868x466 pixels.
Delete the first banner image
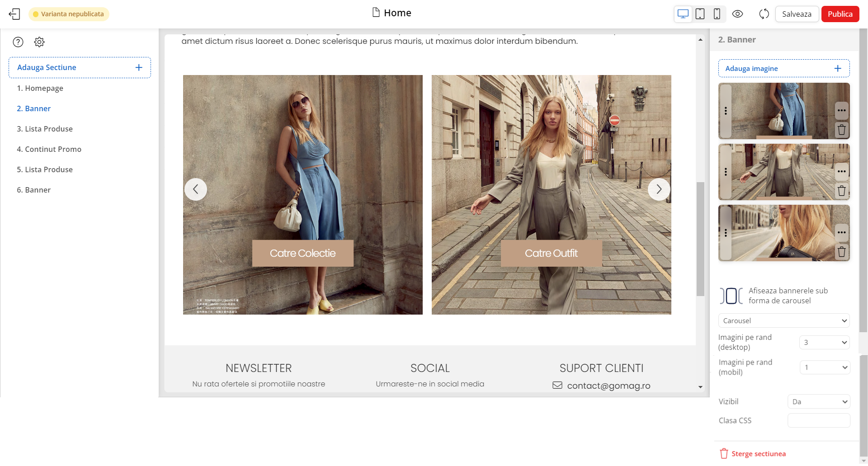click(x=841, y=130)
